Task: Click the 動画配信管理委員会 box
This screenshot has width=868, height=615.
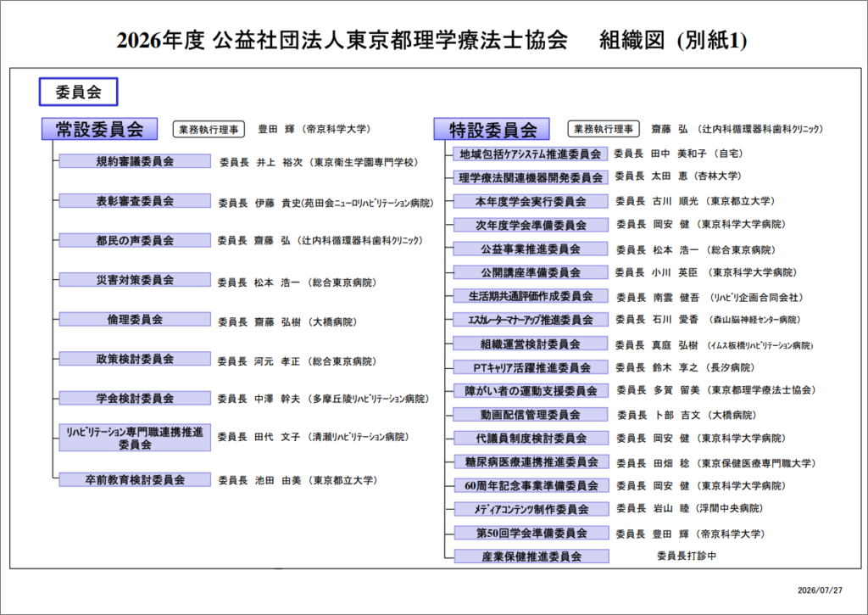Action: 531,415
